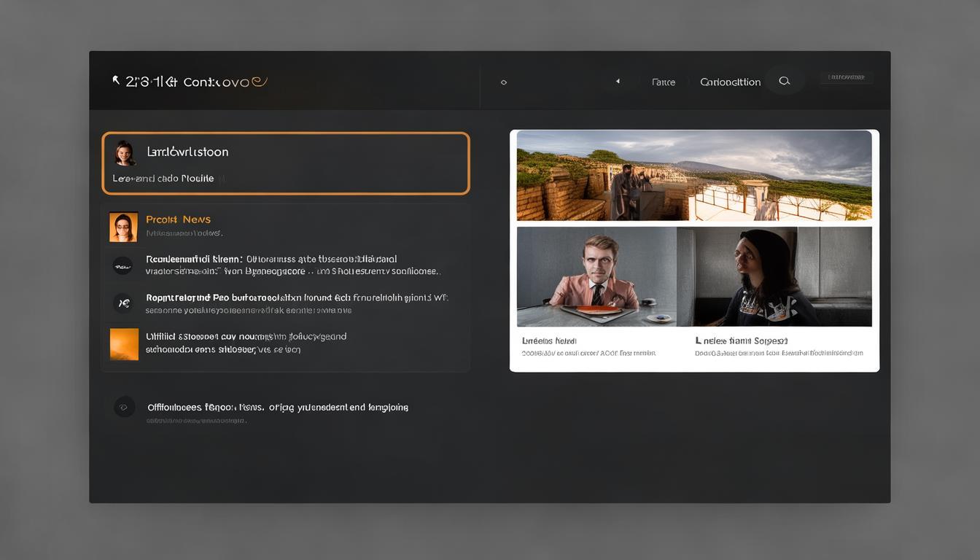Click the circular icon beside the 'Ropmtrelorthe' item
This screenshot has height=560, width=980.
pos(122,303)
